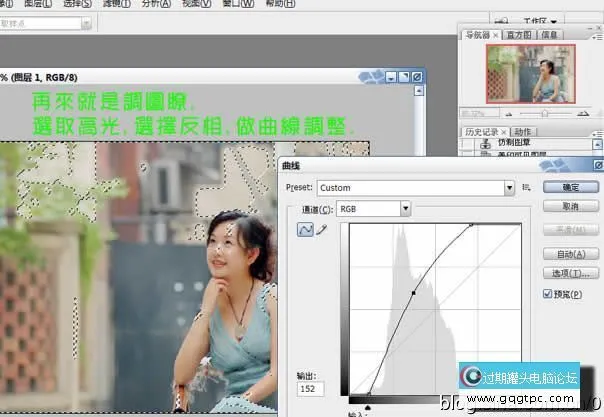Click the Navigator preview thumbnail
Viewport: 604px width, 417px height.
(x=531, y=74)
